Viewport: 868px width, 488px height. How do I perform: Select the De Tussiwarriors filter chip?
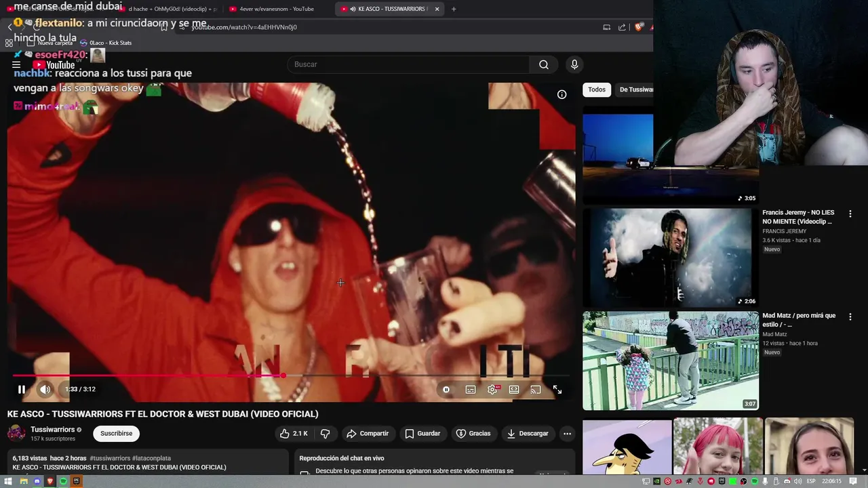coord(634,89)
